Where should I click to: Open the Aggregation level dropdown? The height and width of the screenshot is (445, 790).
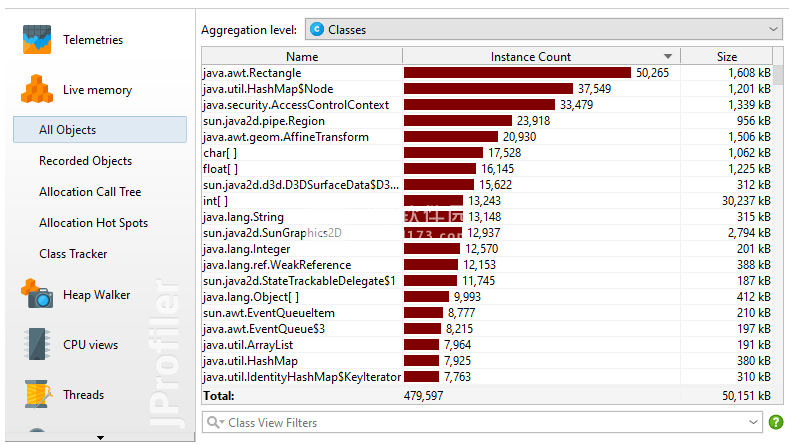(x=544, y=30)
